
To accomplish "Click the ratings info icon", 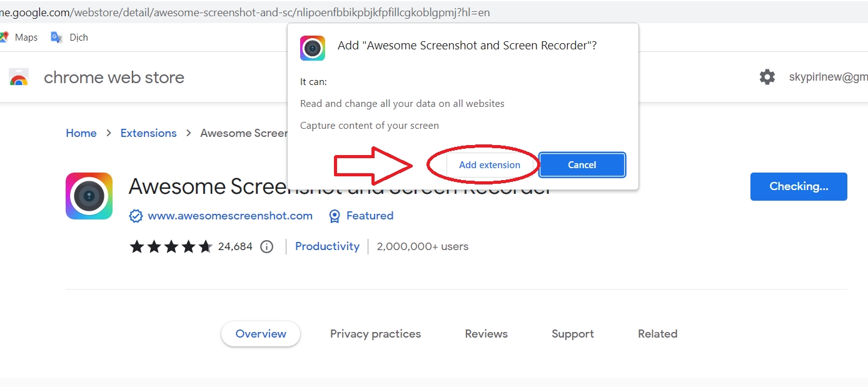I will tap(267, 246).
